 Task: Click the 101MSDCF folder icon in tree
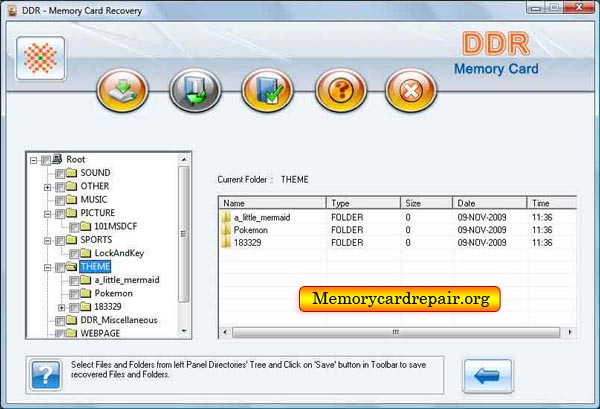tap(86, 226)
